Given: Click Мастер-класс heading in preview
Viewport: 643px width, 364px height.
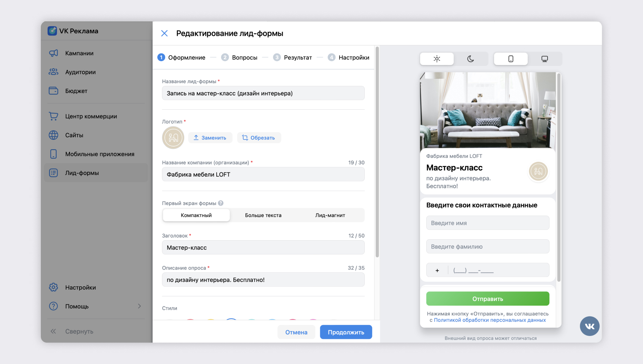Looking at the screenshot, I should pyautogui.click(x=454, y=168).
